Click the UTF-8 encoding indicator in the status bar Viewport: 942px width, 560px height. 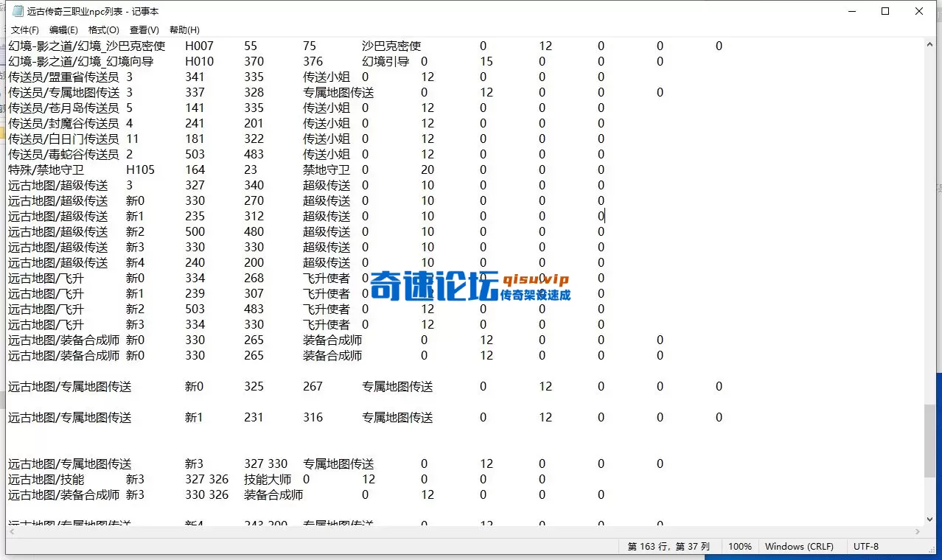coord(865,546)
